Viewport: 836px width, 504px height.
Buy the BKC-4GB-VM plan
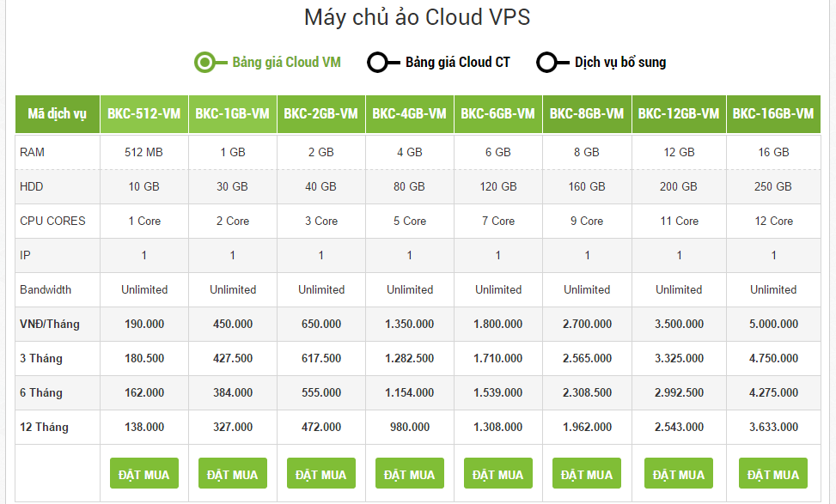410,473
